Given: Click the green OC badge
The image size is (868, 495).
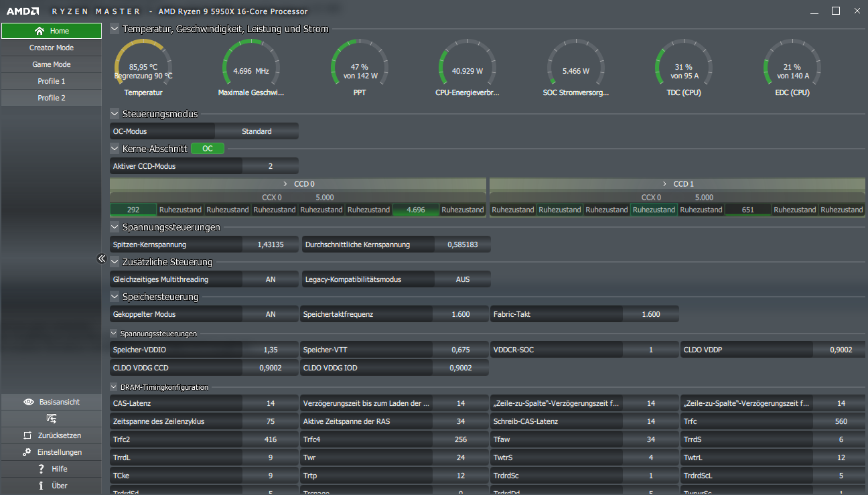Looking at the screenshot, I should tap(208, 149).
